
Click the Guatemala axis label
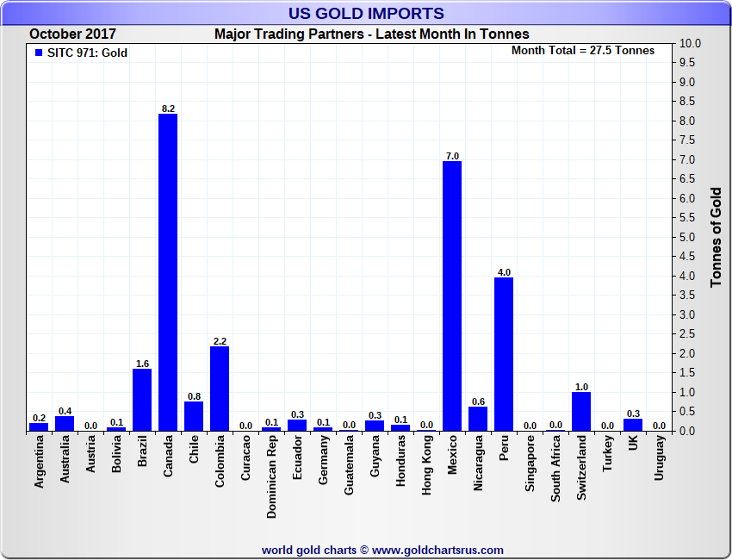[349, 464]
